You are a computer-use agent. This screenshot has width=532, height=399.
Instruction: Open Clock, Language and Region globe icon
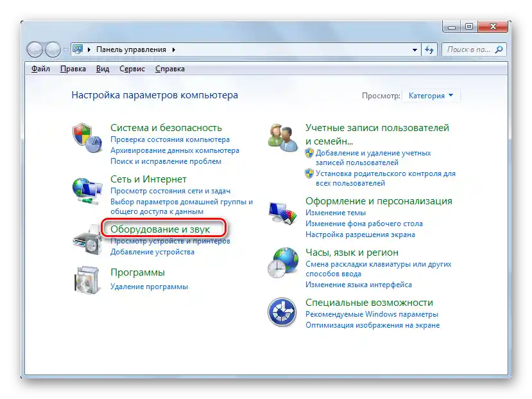click(282, 263)
